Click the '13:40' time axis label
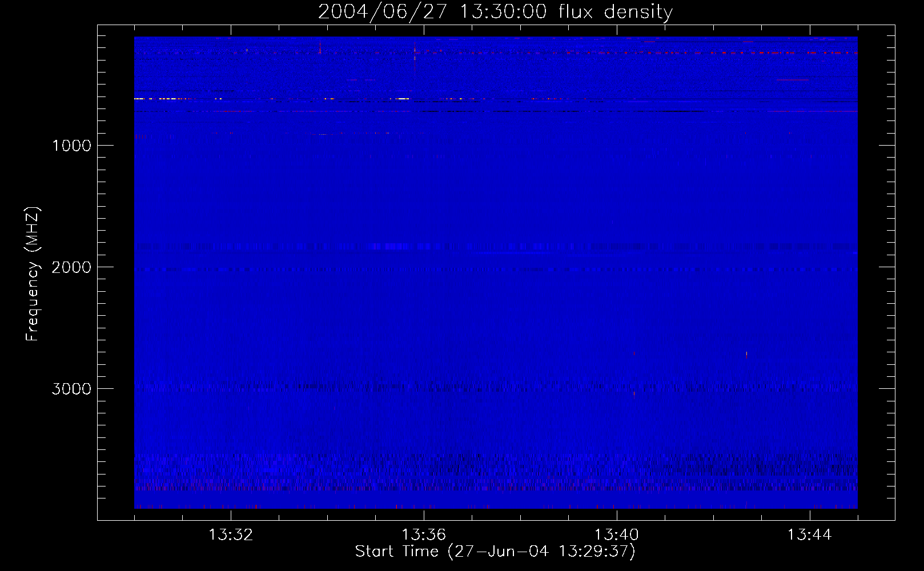924x571 pixels. (x=617, y=535)
